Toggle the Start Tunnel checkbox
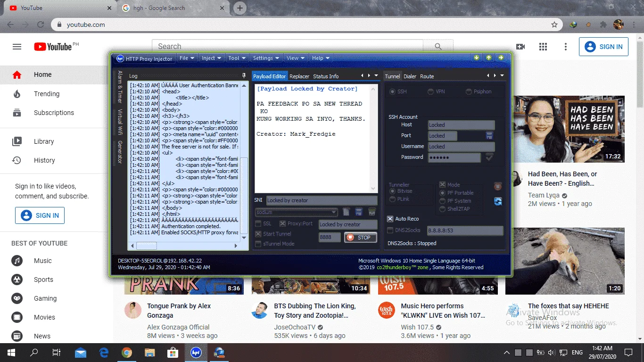644x362 pixels. click(258, 234)
